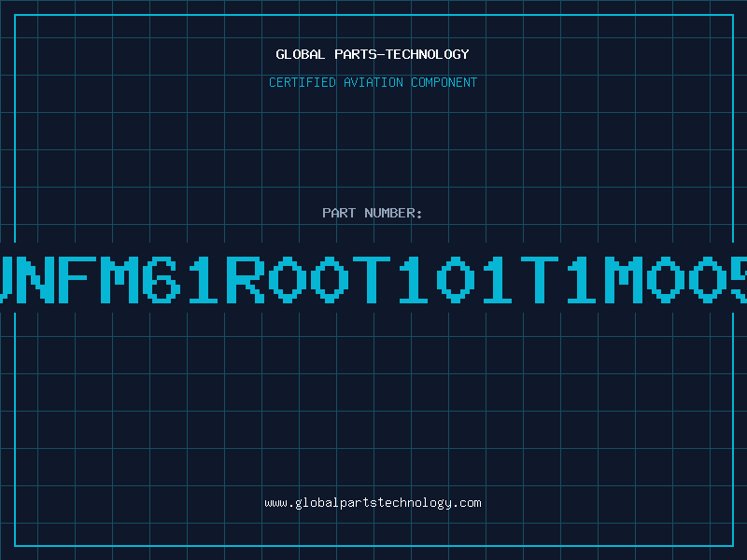Click the cut-off digit 5 ending the part number
This screenshot has height=560, width=747.
click(x=740, y=280)
